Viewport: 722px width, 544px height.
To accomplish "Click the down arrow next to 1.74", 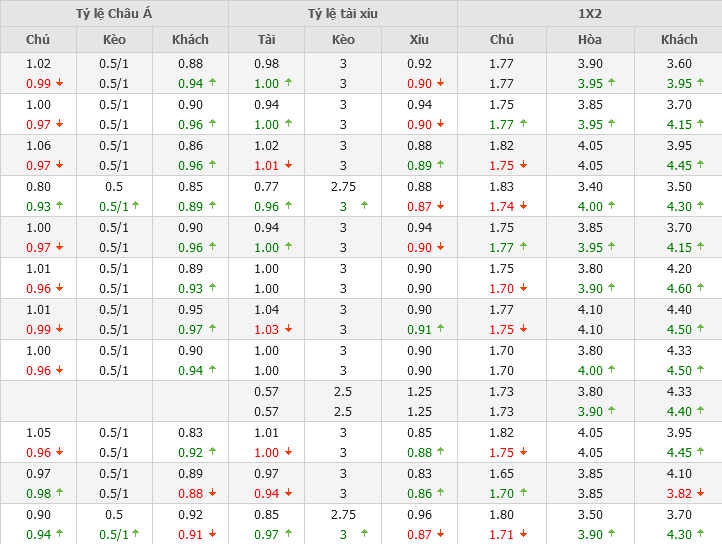I will pos(523,206).
